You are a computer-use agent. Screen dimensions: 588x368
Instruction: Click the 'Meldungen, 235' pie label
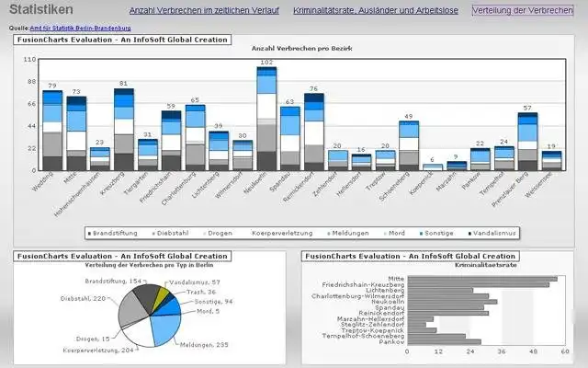point(204,345)
